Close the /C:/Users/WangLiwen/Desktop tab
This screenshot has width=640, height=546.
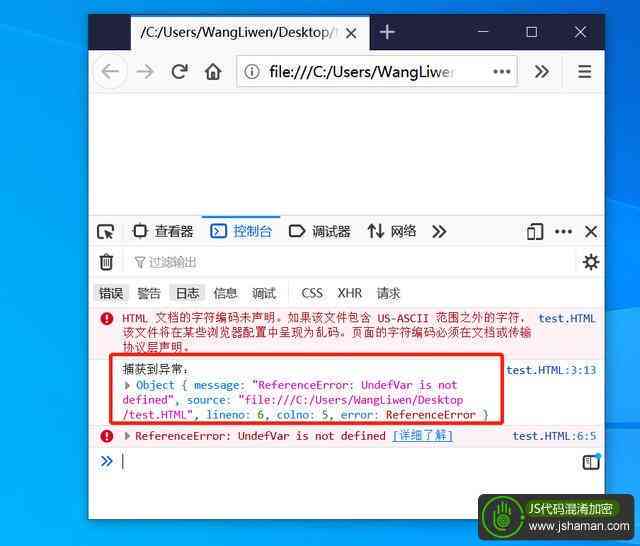click(351, 33)
